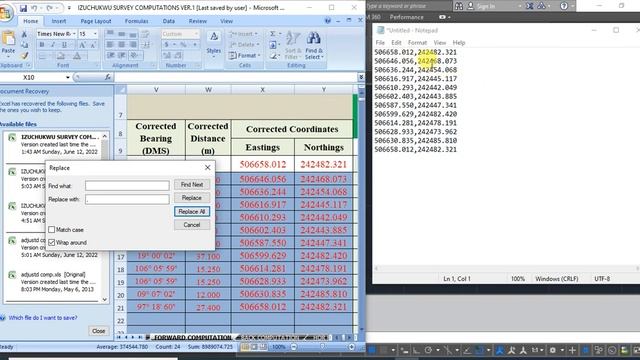Open the Notepad Format menu
The width and height of the screenshot is (640, 360).
[417, 42]
